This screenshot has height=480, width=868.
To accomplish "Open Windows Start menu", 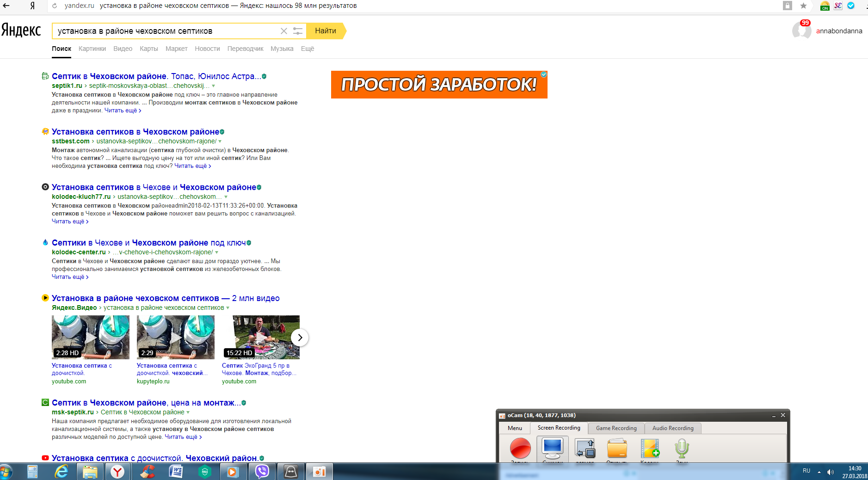I will tap(6, 472).
